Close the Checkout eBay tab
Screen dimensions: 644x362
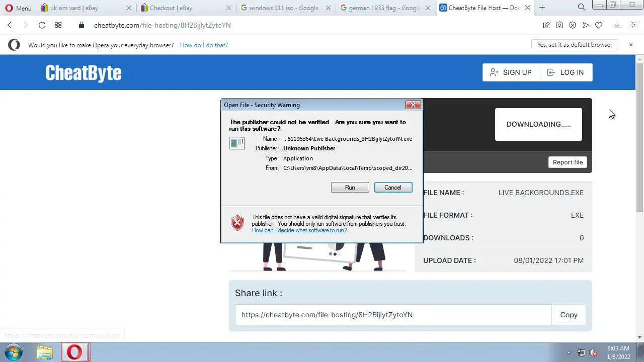pyautogui.click(x=229, y=8)
